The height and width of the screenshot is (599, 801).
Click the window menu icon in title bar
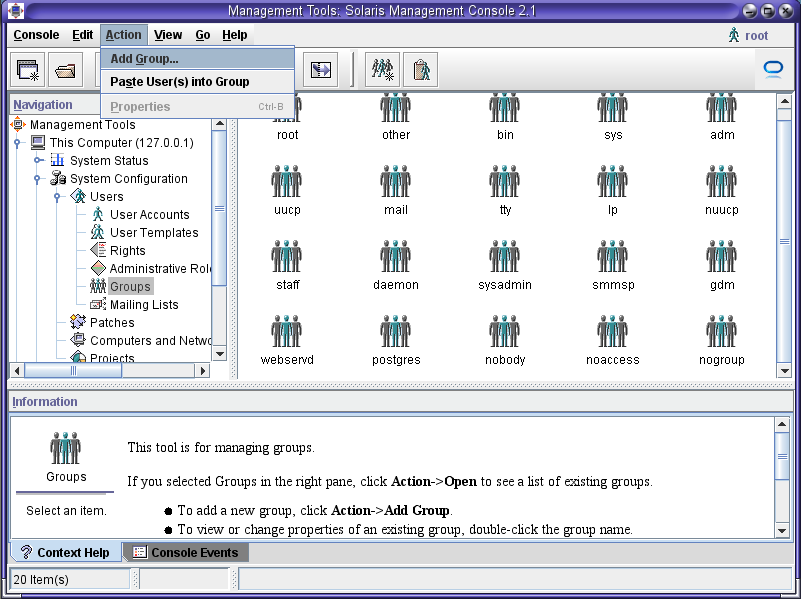pyautogui.click(x=16, y=11)
